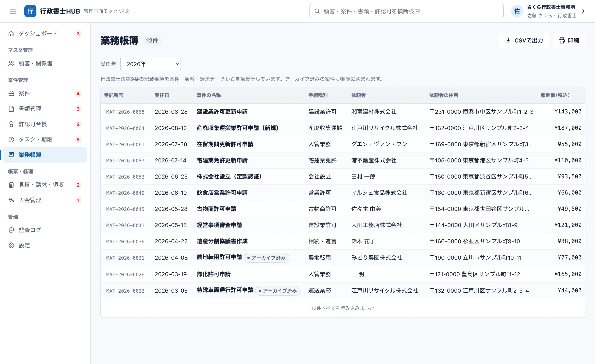Click the ダッシュボード home icon
Image resolution: width=595 pixels, height=364 pixels.
point(11,34)
